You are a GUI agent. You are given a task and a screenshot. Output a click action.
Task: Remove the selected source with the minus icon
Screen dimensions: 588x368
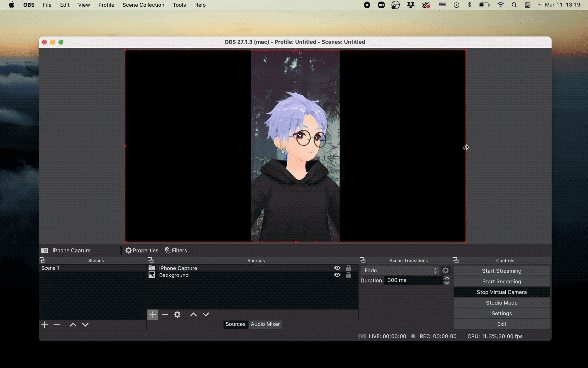pos(165,314)
